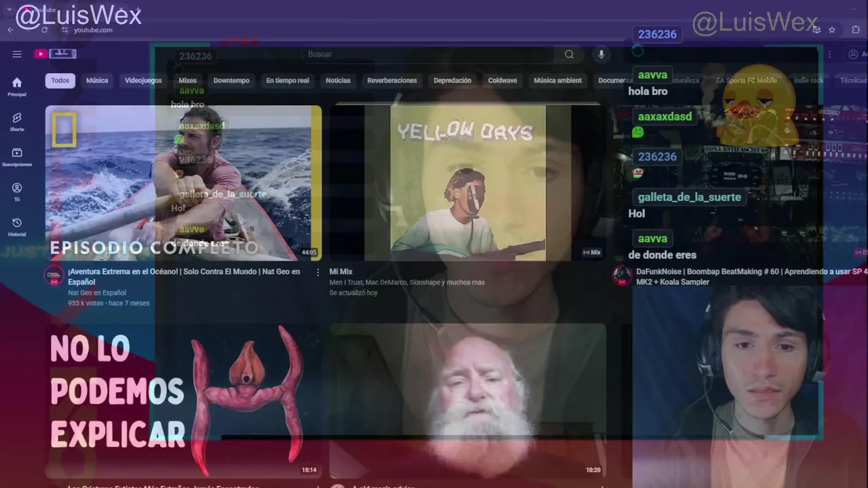Go to Principal in the sidebar

tap(17, 86)
